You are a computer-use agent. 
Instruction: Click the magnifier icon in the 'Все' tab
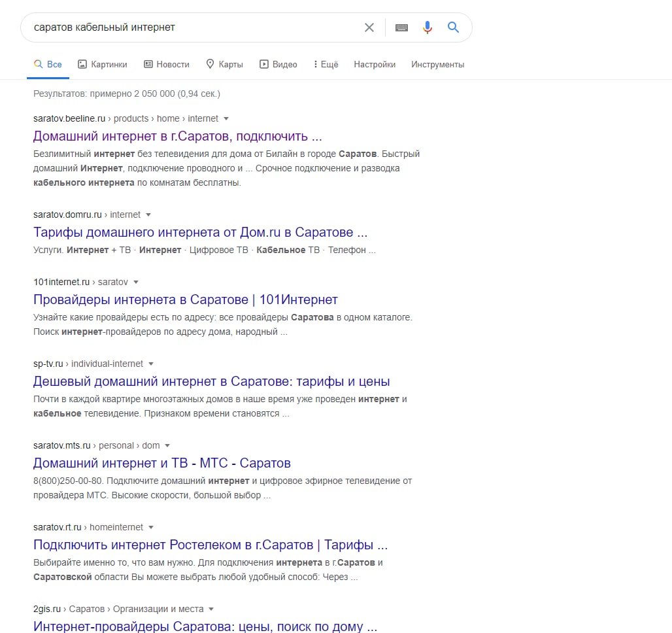click(38, 64)
